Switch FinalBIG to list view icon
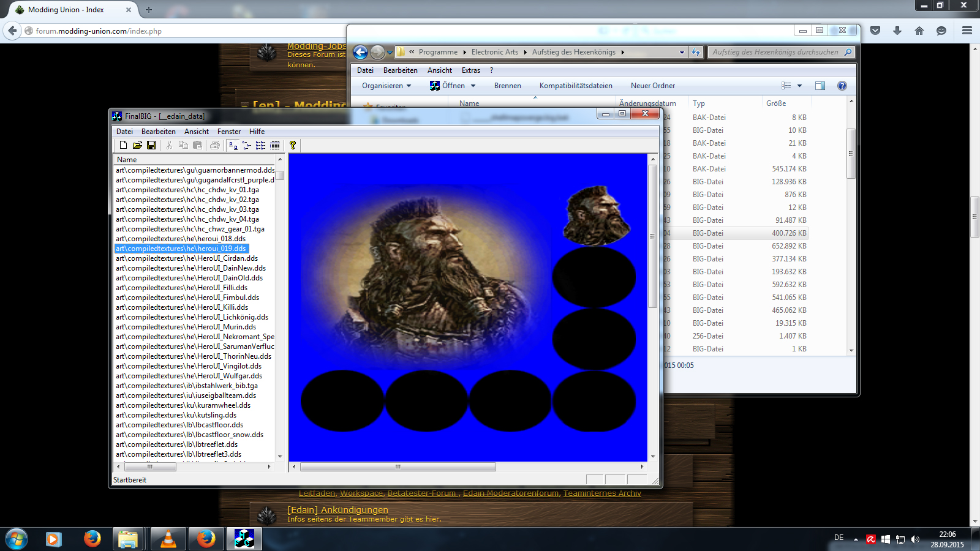 point(261,145)
